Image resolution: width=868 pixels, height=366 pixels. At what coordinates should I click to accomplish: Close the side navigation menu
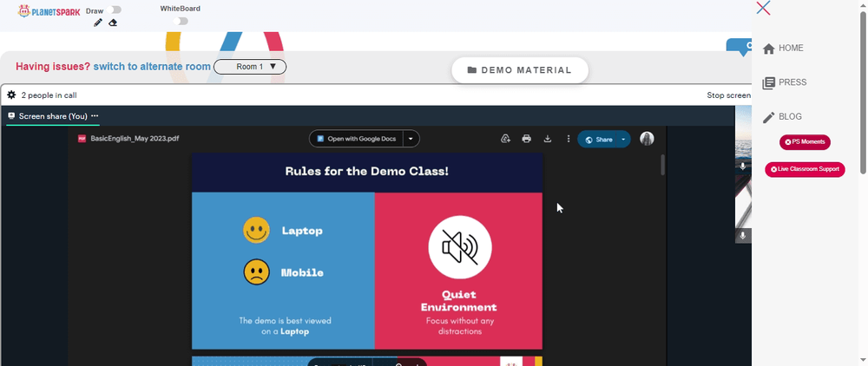pos(763,8)
